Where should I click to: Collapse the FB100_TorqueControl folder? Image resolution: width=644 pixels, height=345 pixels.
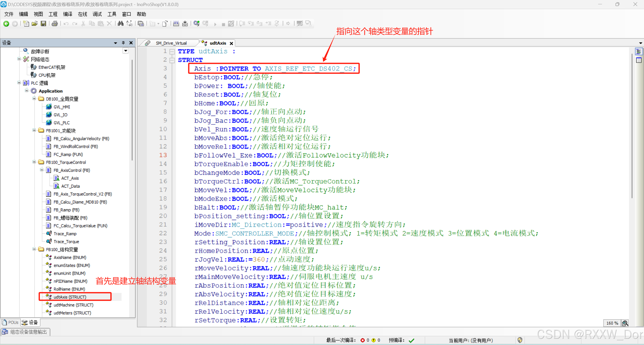point(34,162)
